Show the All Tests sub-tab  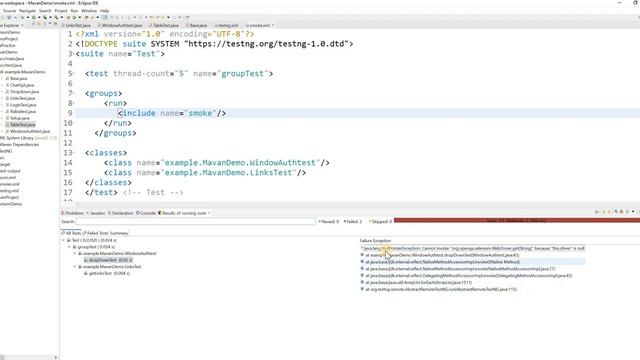click(71, 233)
